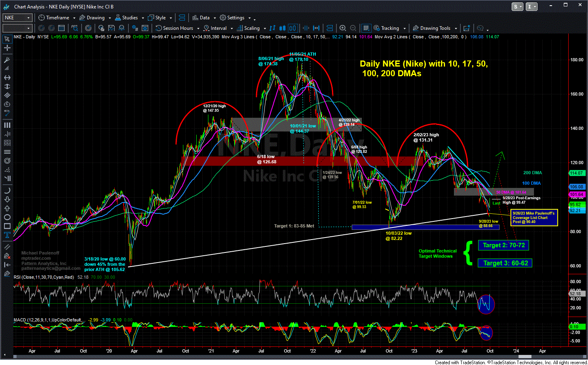The width and height of the screenshot is (588, 365).
Task: Toggle the data tip grid button
Action: coord(366,28)
